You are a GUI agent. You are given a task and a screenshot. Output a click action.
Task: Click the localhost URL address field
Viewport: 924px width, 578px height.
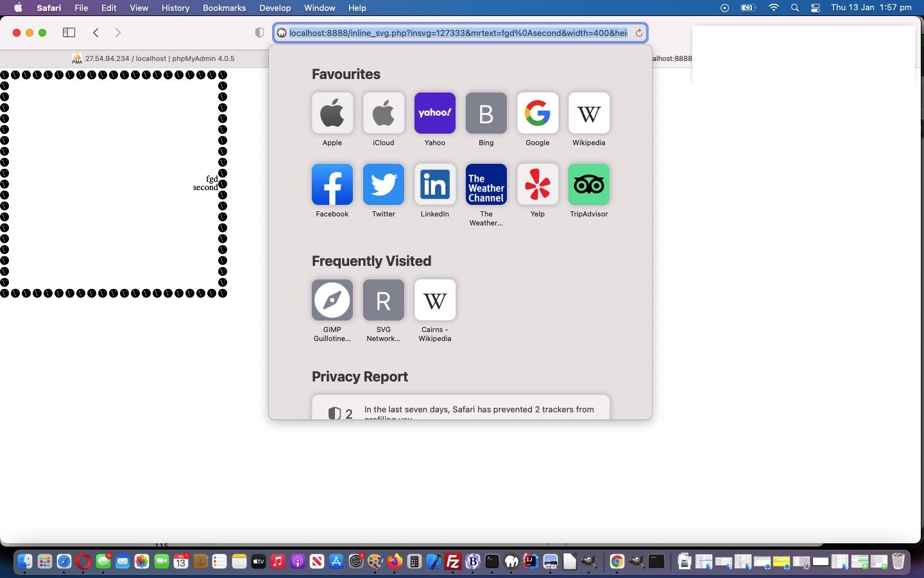pyautogui.click(x=458, y=33)
